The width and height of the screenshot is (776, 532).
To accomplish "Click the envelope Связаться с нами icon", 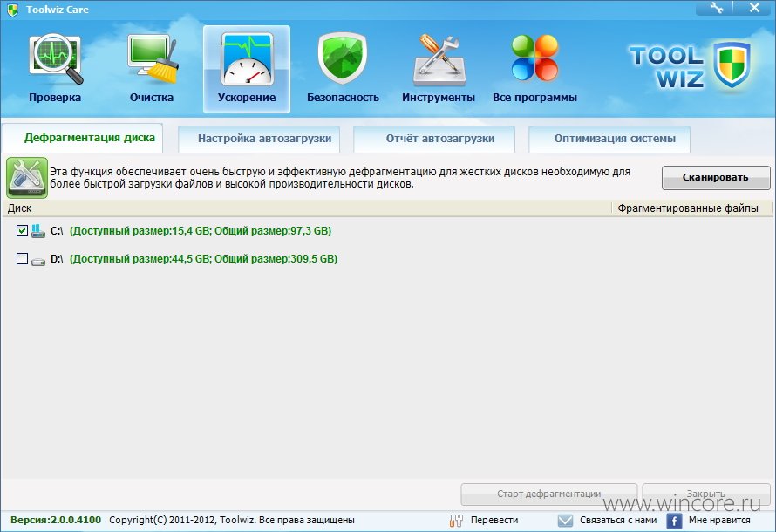I will click(x=565, y=520).
